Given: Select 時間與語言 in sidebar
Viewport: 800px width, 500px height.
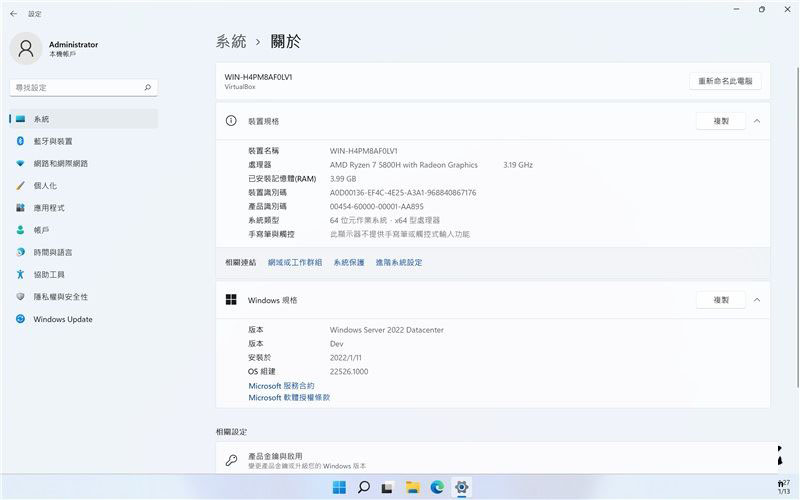Looking at the screenshot, I should coord(52,252).
